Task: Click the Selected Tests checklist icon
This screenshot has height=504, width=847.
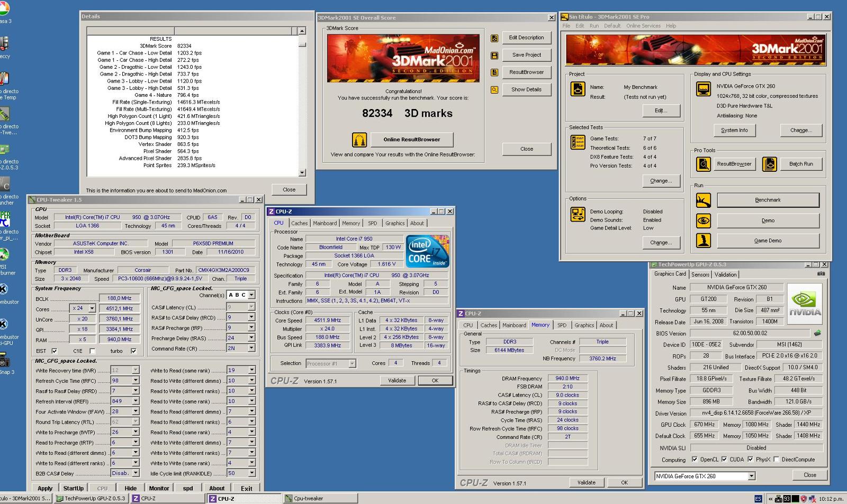Action: tap(578, 142)
